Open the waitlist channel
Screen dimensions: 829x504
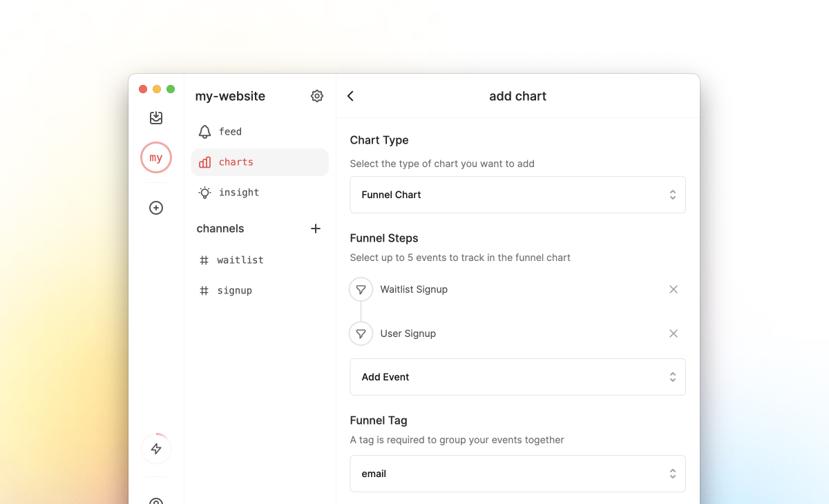[x=240, y=260]
